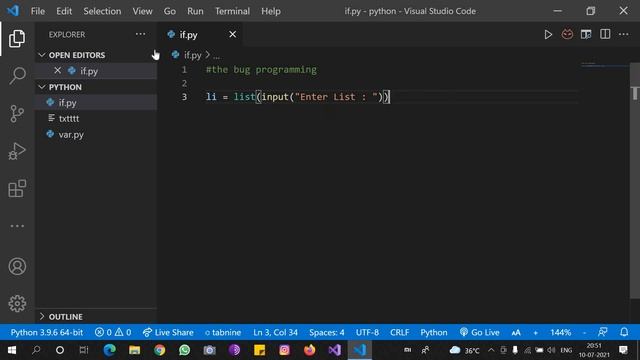640x360 pixels.
Task: Decrease zoom with minus in status bar
Action: click(x=584, y=332)
